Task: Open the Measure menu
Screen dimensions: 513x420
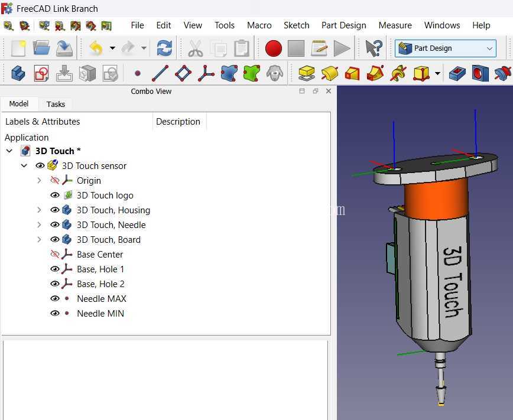Action: (x=395, y=25)
